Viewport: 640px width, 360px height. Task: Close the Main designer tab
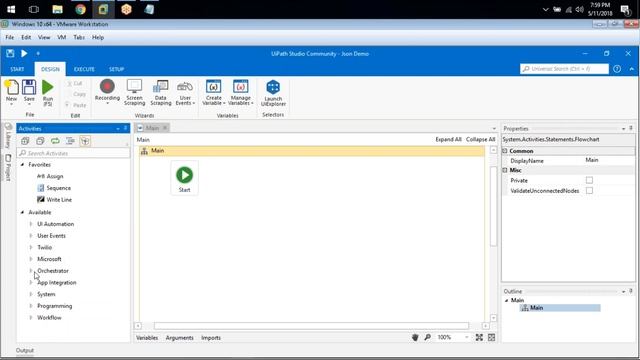[165, 128]
